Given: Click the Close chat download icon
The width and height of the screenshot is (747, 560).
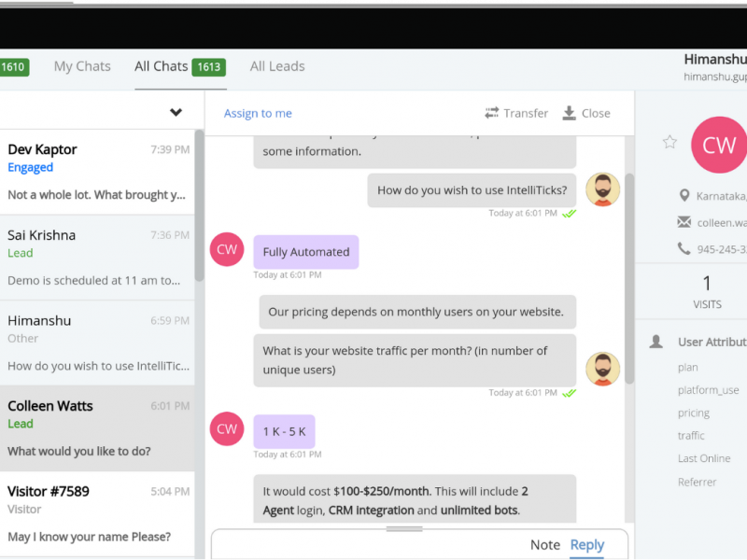Looking at the screenshot, I should coord(570,113).
